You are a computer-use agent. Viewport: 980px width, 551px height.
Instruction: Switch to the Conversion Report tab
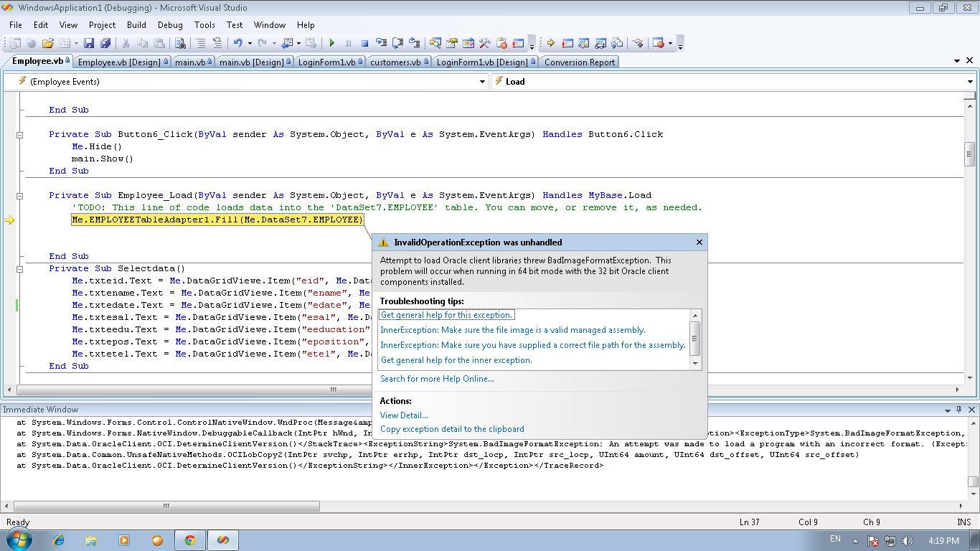point(579,62)
